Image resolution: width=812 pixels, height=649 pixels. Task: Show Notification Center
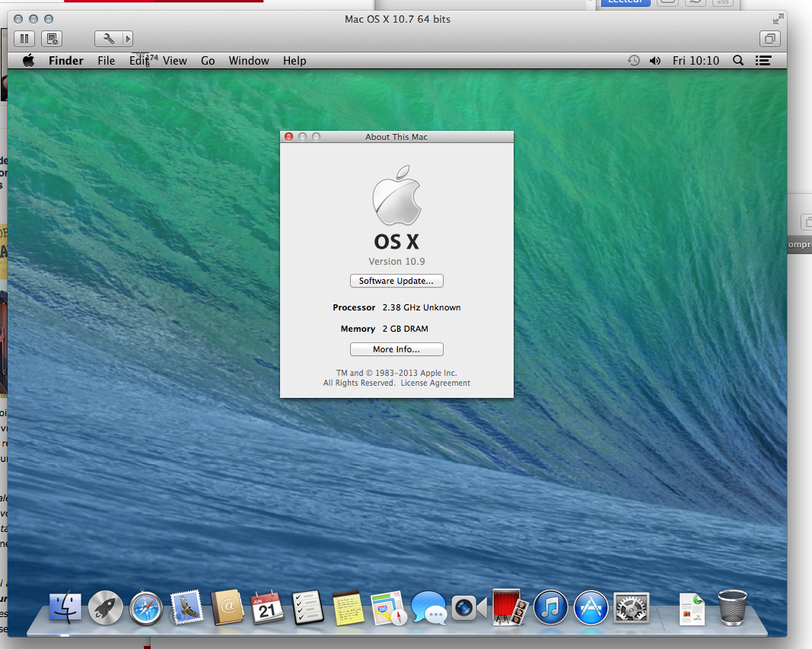[x=763, y=61]
